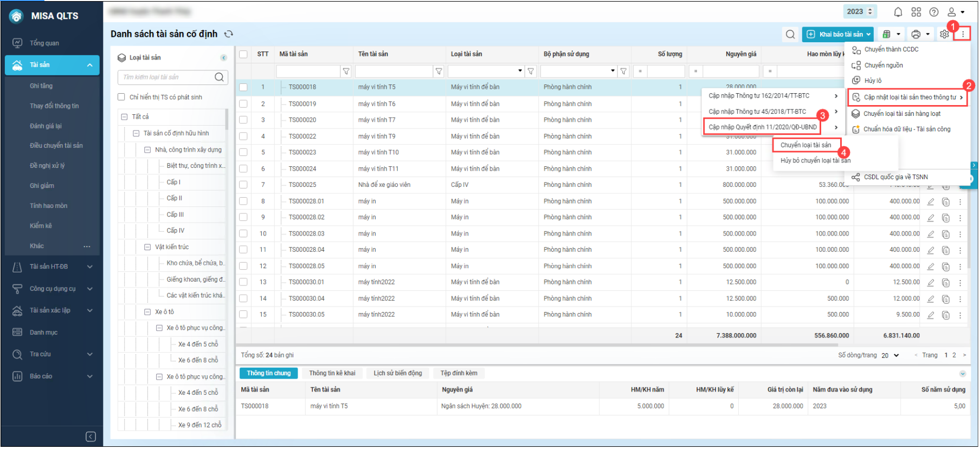Click the Excel export icon
Screen dimensions: 980x449
[x=887, y=34]
